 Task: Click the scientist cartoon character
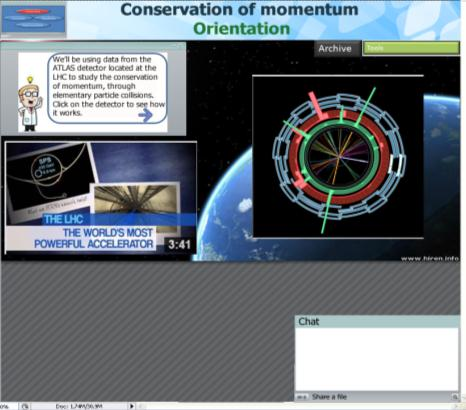[x=30, y=104]
